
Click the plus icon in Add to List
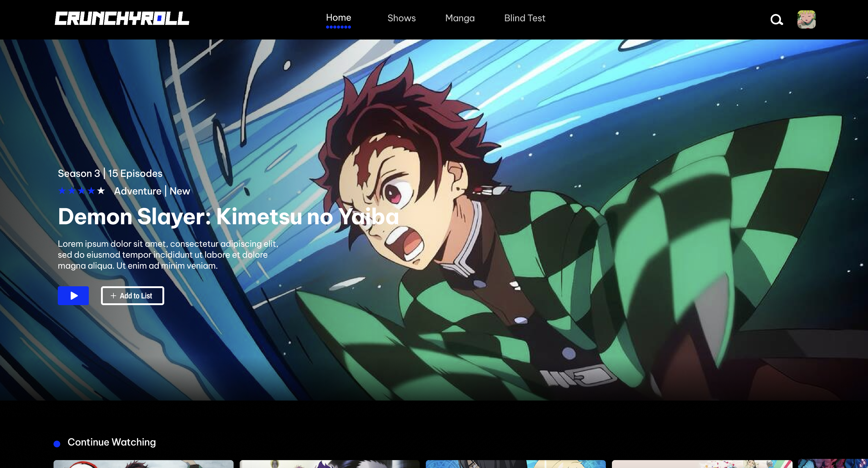pyautogui.click(x=113, y=296)
